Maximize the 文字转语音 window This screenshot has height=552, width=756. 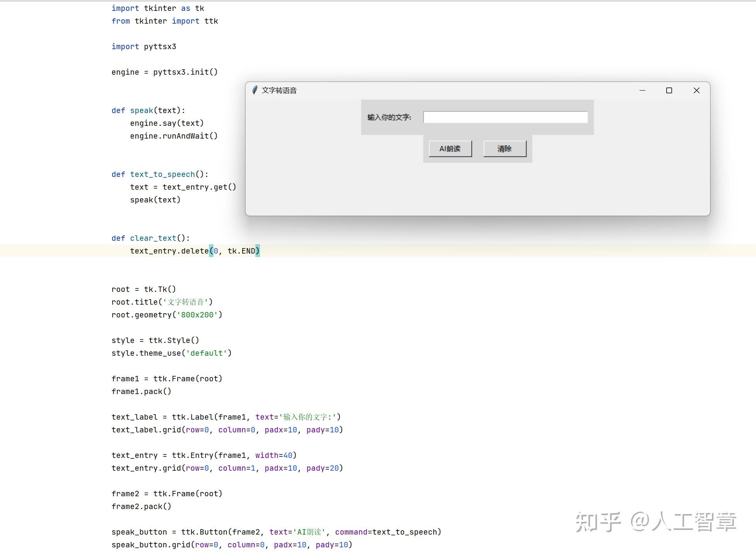click(669, 90)
